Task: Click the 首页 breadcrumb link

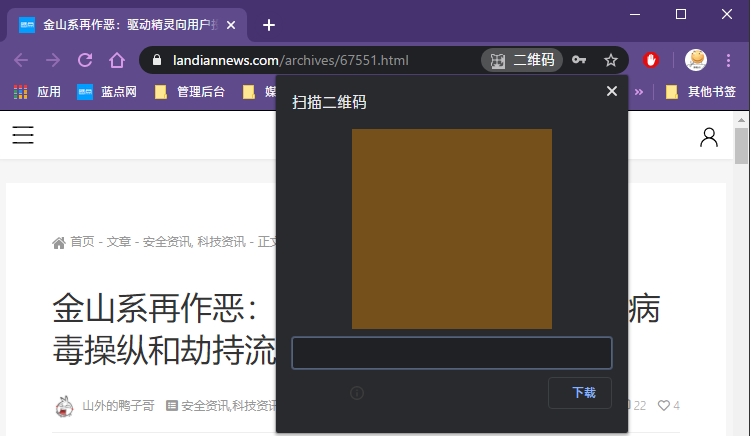Action: point(82,242)
